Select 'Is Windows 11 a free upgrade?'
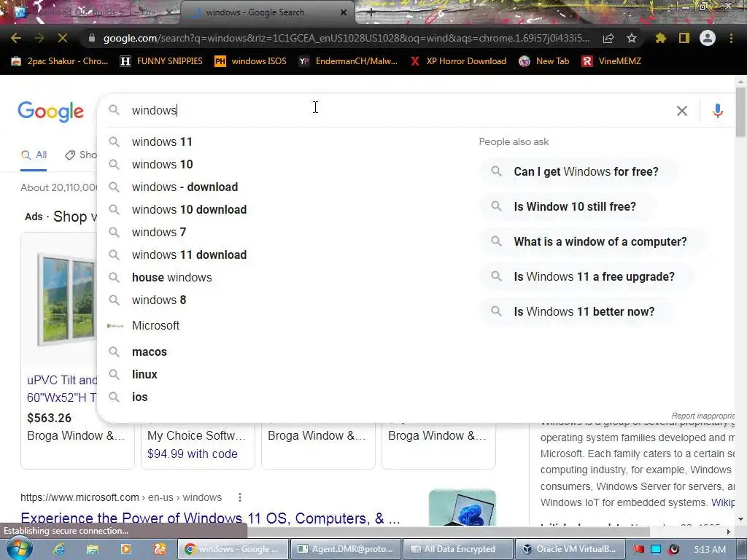 [587, 276]
